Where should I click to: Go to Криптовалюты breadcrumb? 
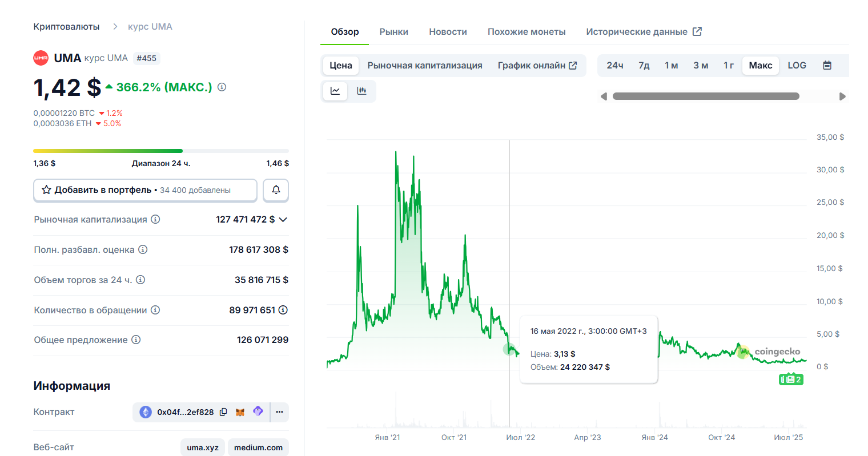click(66, 27)
